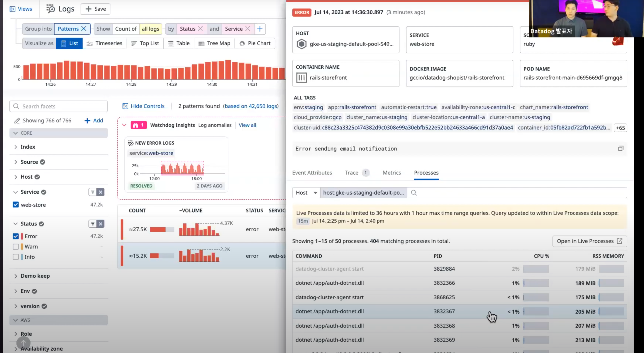Screen dimensions: 644x353
Task: Expand the Demo keep facet
Action: [x=16, y=276]
